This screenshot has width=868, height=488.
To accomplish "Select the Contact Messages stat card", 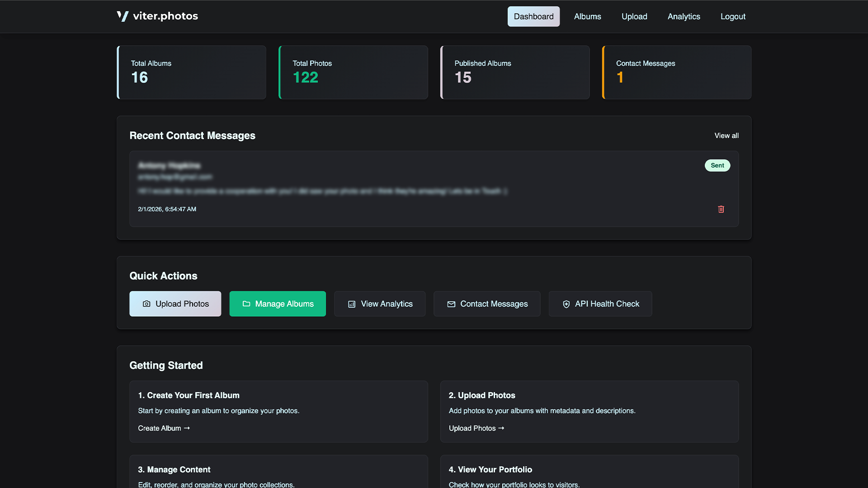I will [x=677, y=72].
